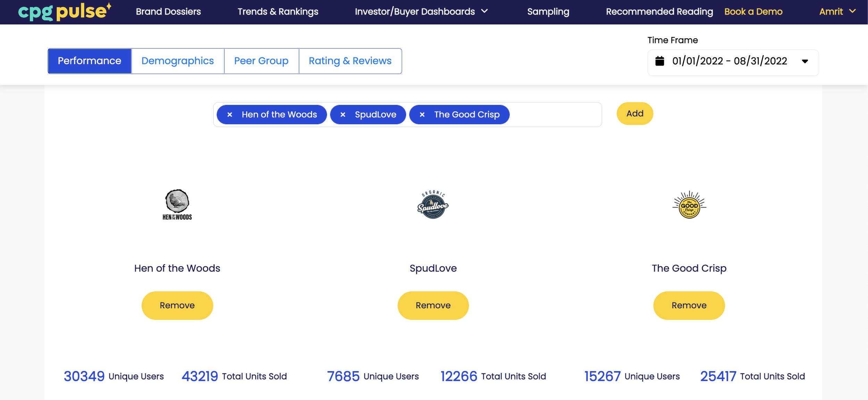Click the Hen of the Woods logo

pos(177,205)
